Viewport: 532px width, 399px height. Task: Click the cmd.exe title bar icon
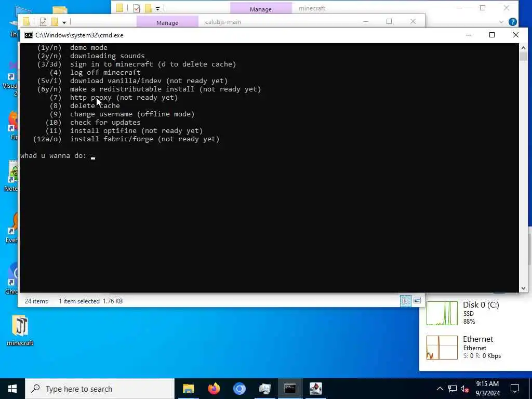pos(29,35)
